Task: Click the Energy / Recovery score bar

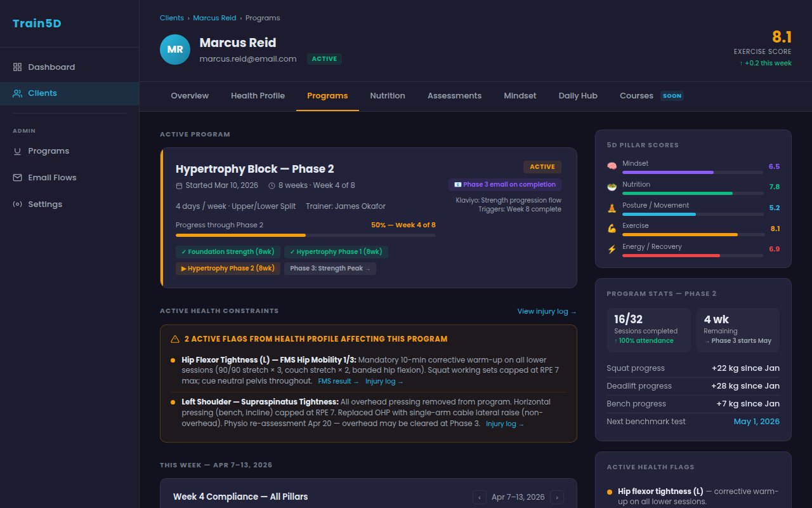Action: click(x=693, y=255)
